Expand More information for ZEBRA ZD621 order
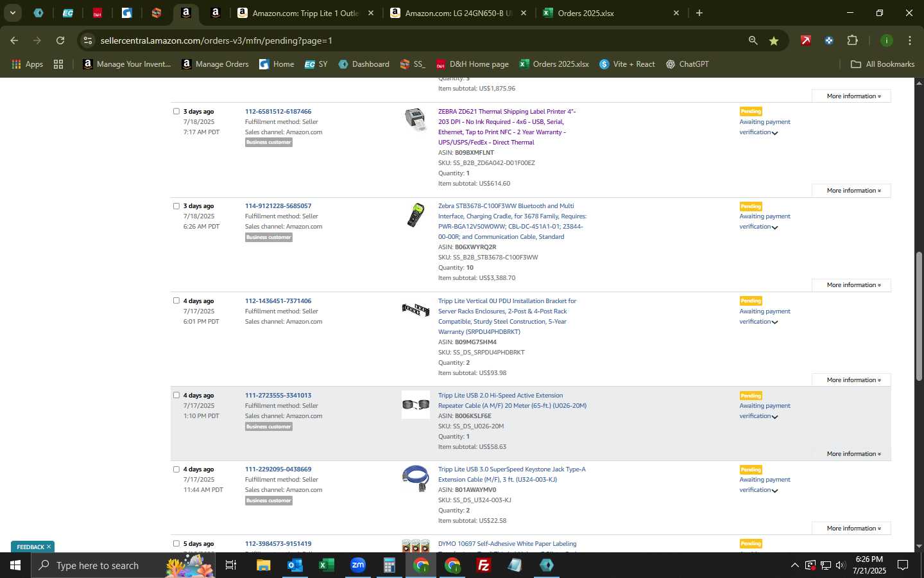 click(x=851, y=191)
